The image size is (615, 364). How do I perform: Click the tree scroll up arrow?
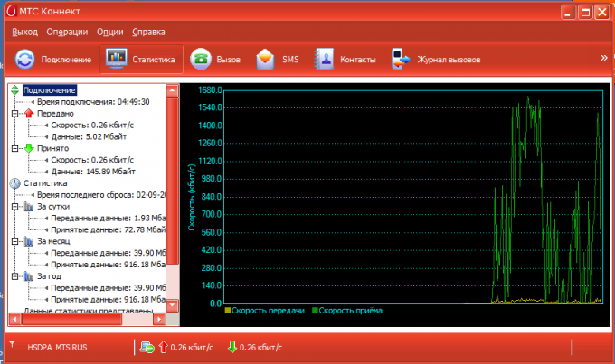click(173, 91)
